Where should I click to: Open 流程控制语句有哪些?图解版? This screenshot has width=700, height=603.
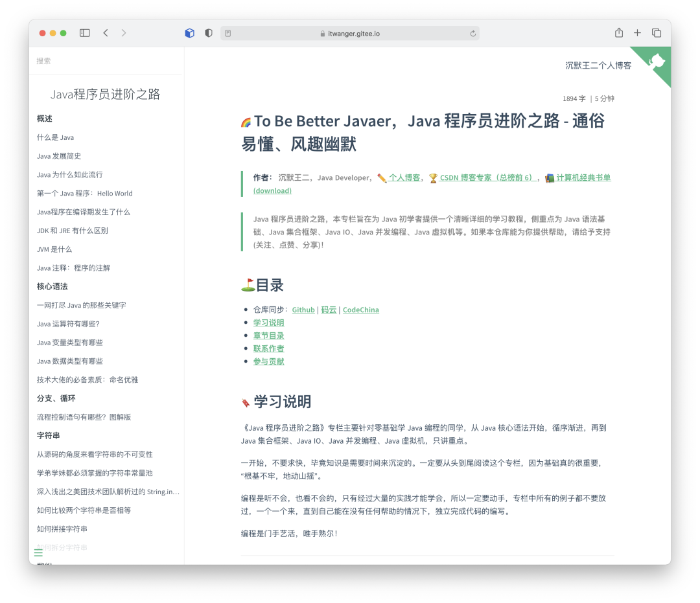point(84,417)
